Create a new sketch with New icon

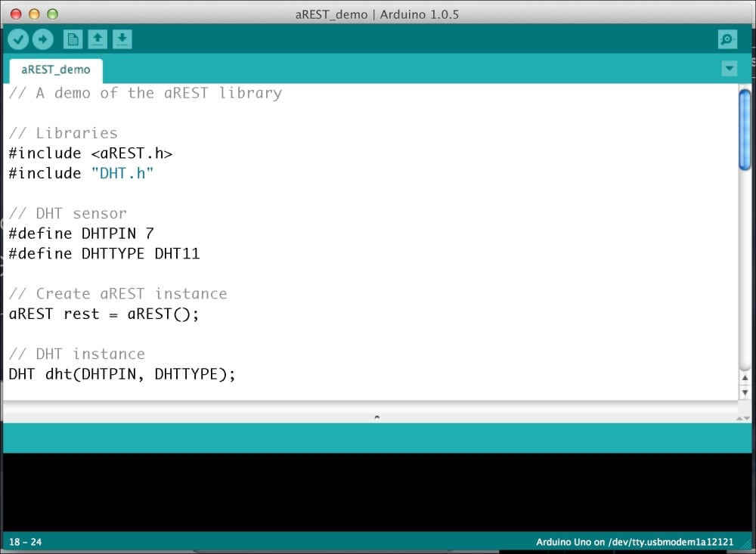coord(73,39)
